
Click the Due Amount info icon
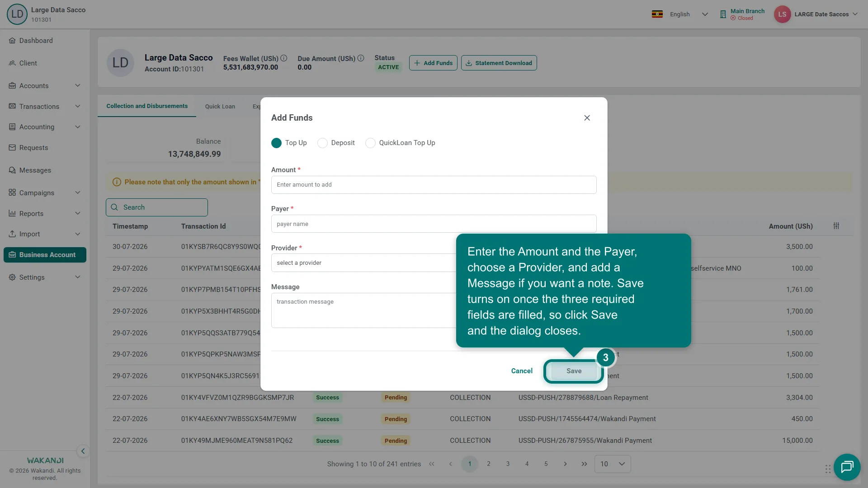point(361,58)
